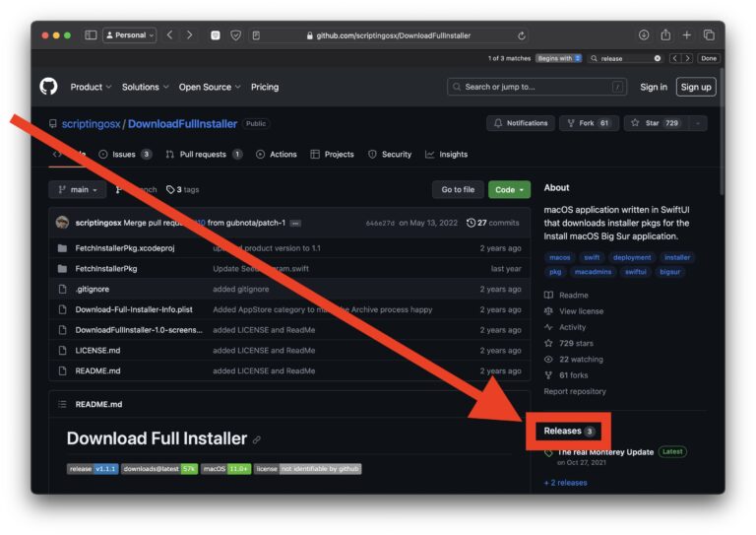Viewport: 756px width, 535px height.
Task: Expand the Solutions menu
Action: (x=145, y=88)
